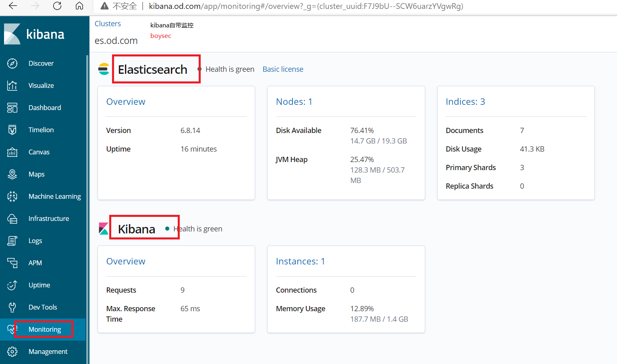Select the Timelion menu label
Viewport: 617px width, 364px height.
[x=41, y=130]
